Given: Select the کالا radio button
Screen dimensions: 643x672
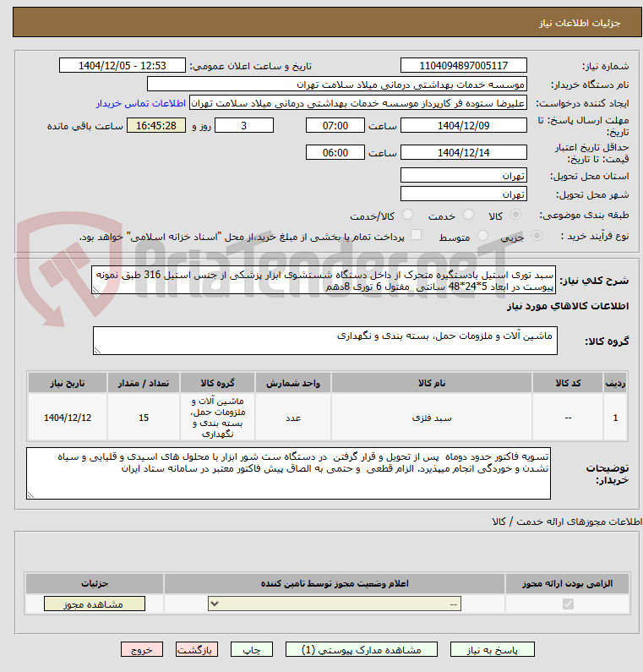Looking at the screenshot, I should click(515, 215).
